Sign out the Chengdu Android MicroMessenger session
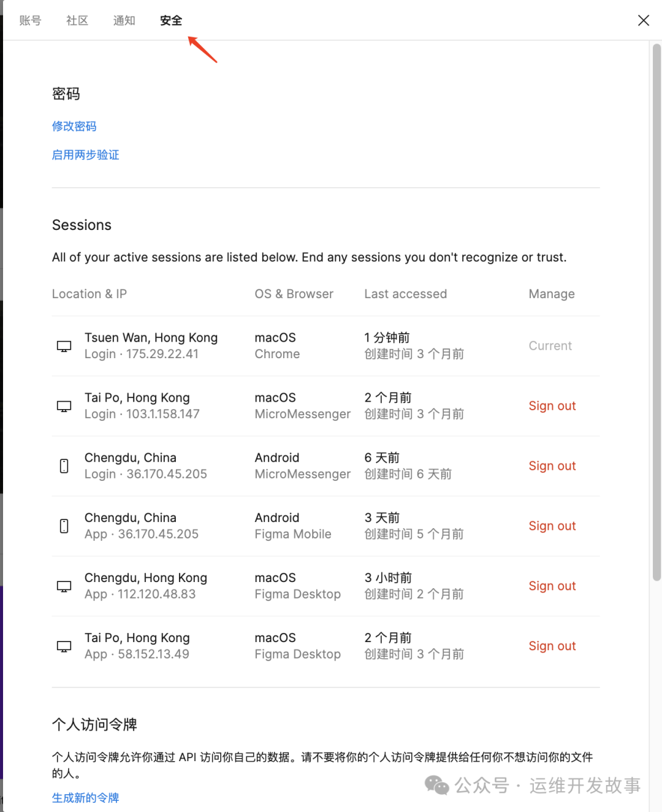The width and height of the screenshot is (662, 812). click(552, 466)
